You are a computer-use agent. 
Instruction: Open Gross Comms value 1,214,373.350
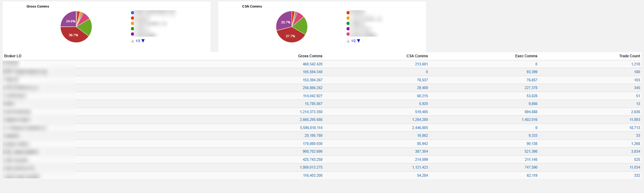click(311, 112)
